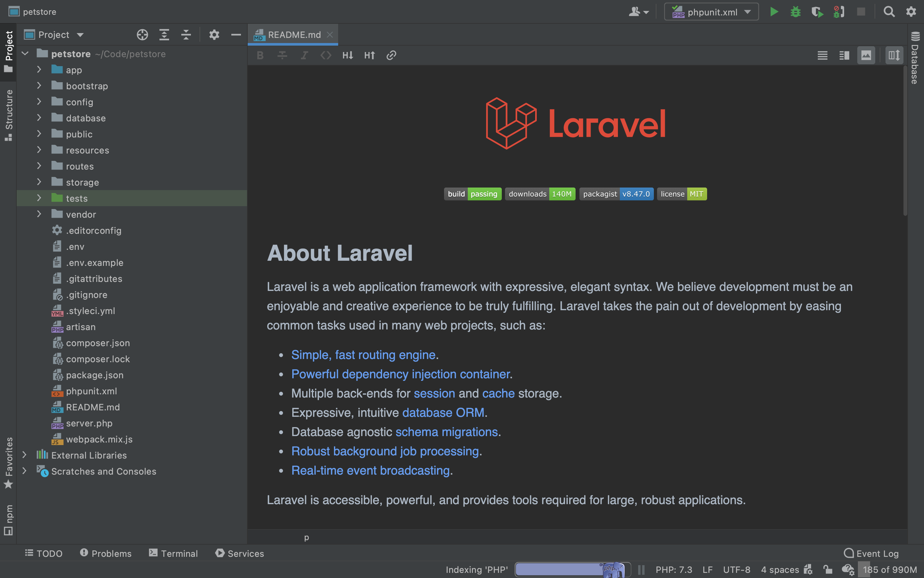Toggle auto-scroll preview button
This screenshot has height=578, width=924.
click(x=894, y=56)
